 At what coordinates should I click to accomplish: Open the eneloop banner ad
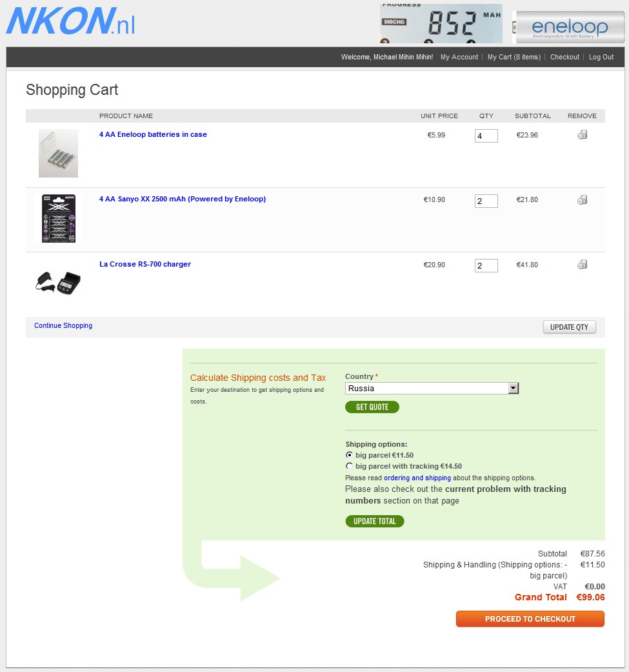pos(568,27)
